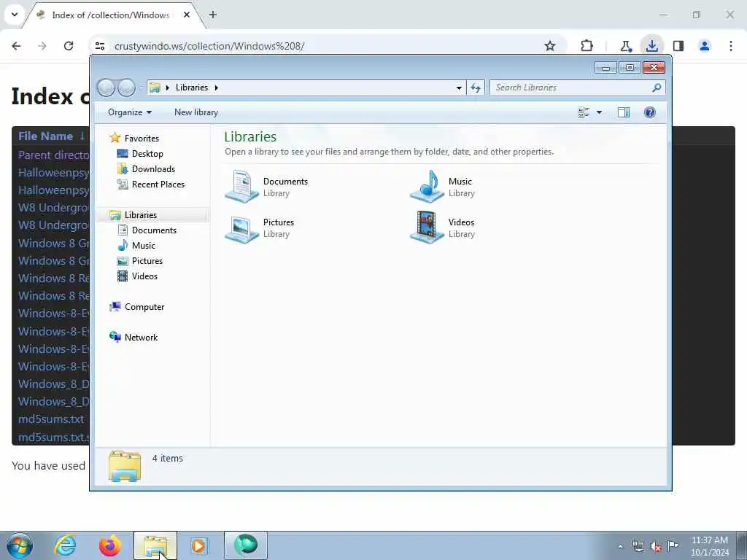Click the Explorer forward navigation button
Image resolution: width=747 pixels, height=560 pixels.
127,87
